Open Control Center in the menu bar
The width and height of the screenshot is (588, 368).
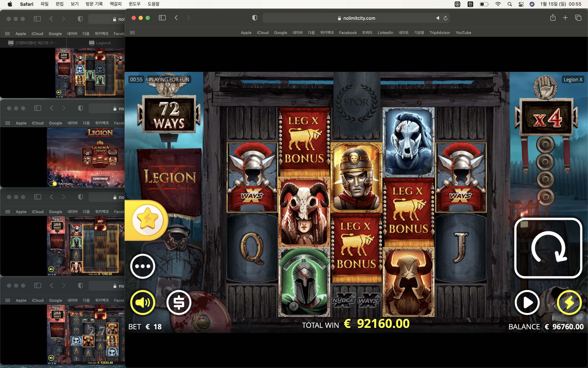tap(521, 4)
